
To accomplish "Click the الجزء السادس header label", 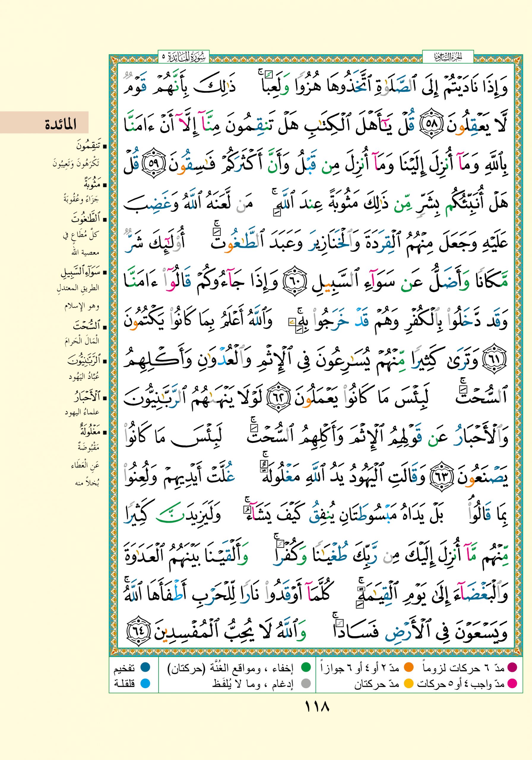I will 448,57.
